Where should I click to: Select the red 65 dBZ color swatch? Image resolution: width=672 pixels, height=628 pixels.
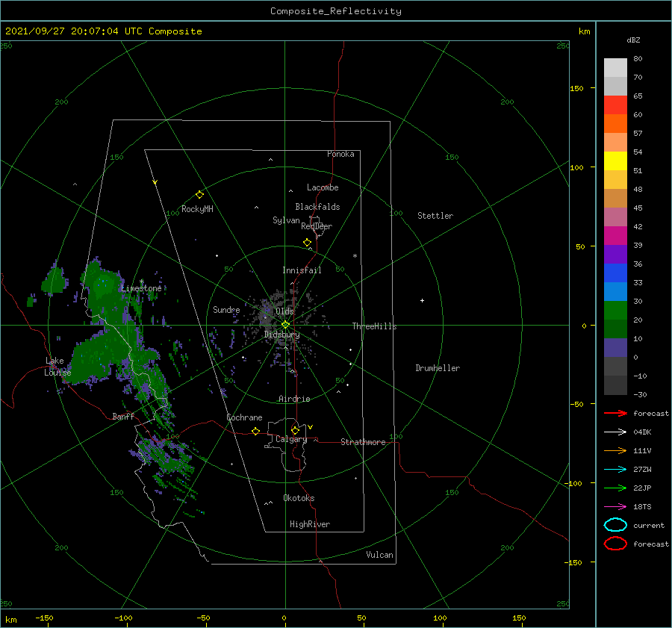pos(615,105)
